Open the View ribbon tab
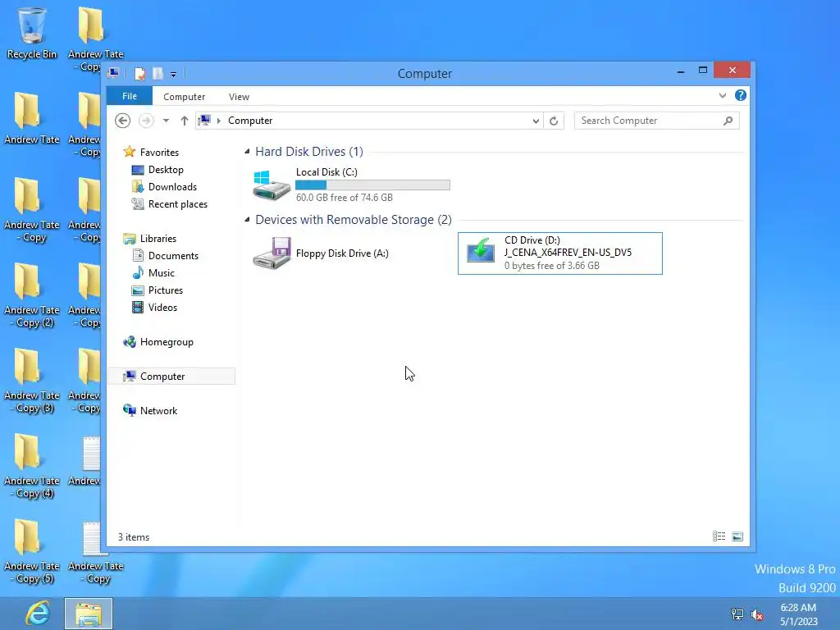840x630 pixels. [x=239, y=97]
